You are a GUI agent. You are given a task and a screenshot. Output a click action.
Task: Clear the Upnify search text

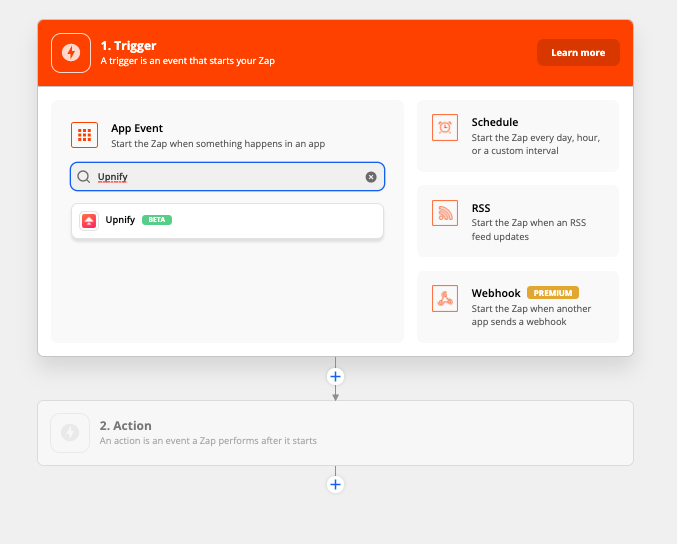(x=371, y=177)
